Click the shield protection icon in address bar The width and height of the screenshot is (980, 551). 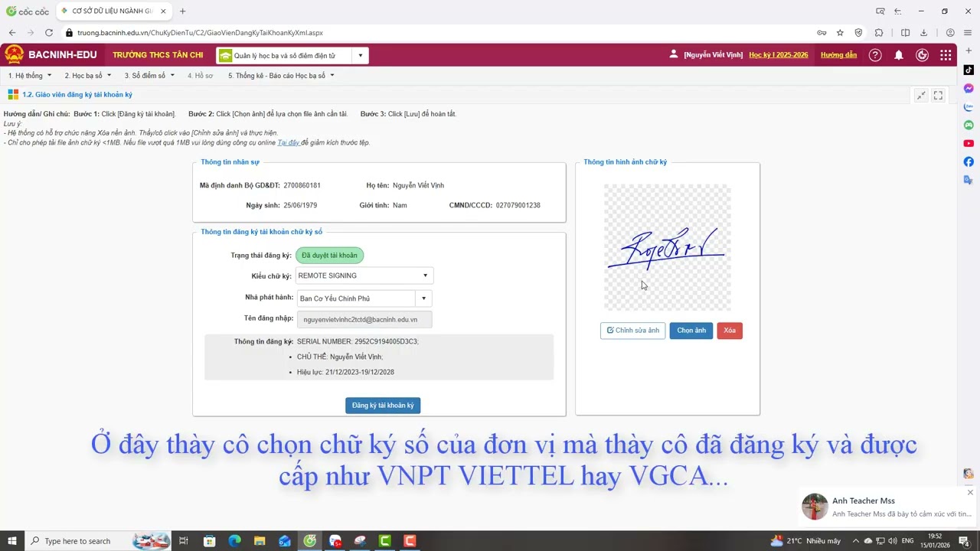859,33
